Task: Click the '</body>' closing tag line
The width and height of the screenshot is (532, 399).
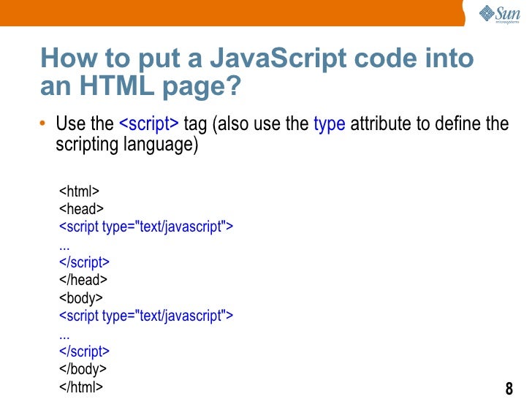Action: click(x=83, y=370)
